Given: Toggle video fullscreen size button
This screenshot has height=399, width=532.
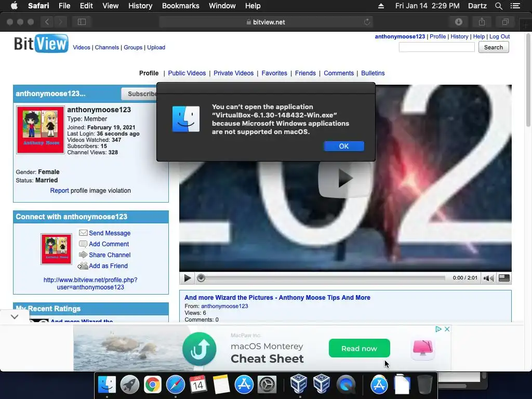Looking at the screenshot, I should 504,278.
